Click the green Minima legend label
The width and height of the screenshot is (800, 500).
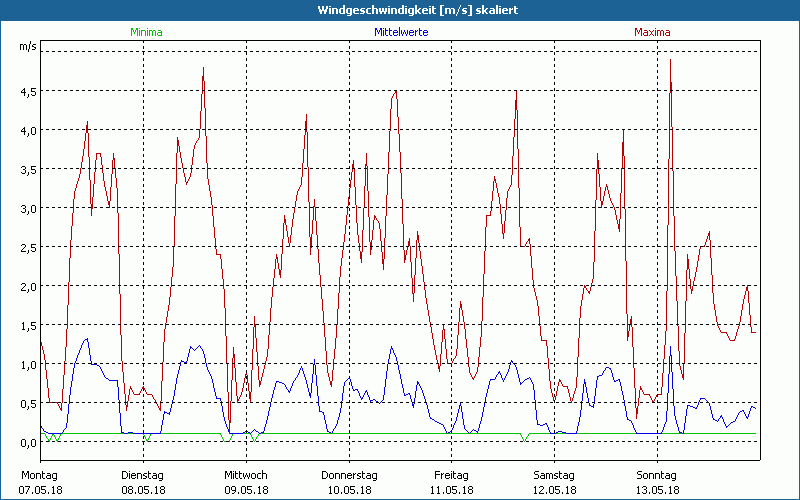[145, 32]
